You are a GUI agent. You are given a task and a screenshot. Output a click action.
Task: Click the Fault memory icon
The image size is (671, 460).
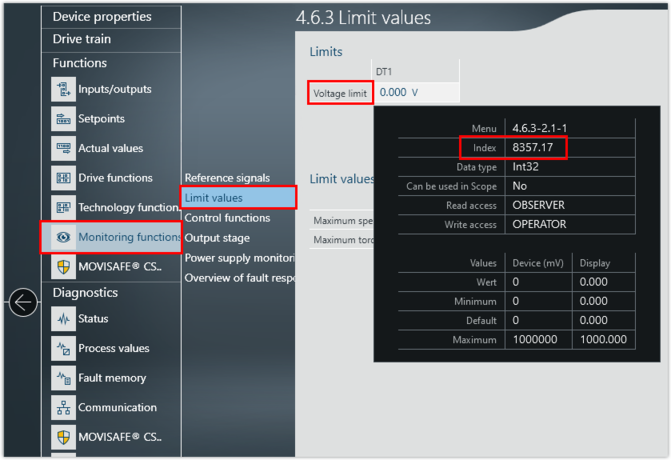click(64, 378)
